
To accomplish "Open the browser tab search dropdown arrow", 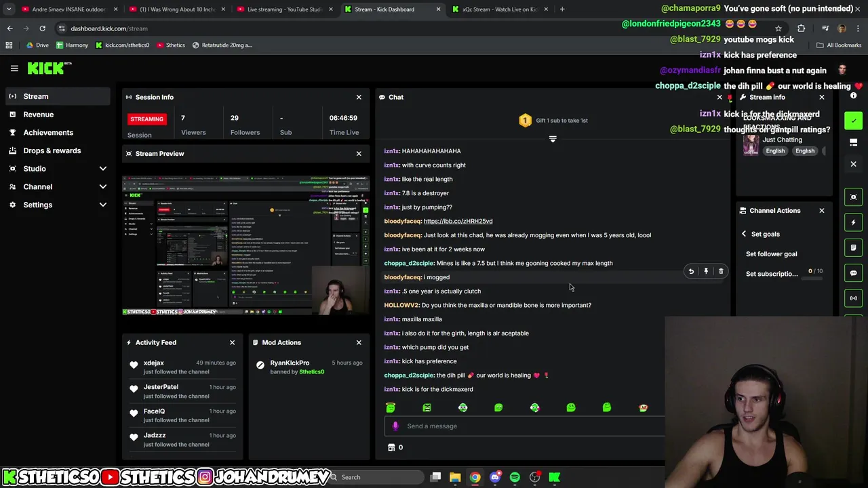I will point(9,9).
